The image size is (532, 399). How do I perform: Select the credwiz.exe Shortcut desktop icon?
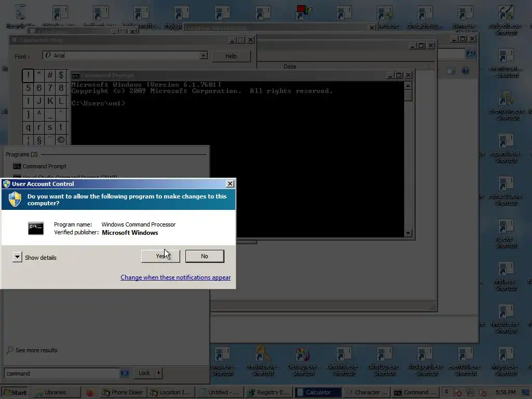pos(262,361)
